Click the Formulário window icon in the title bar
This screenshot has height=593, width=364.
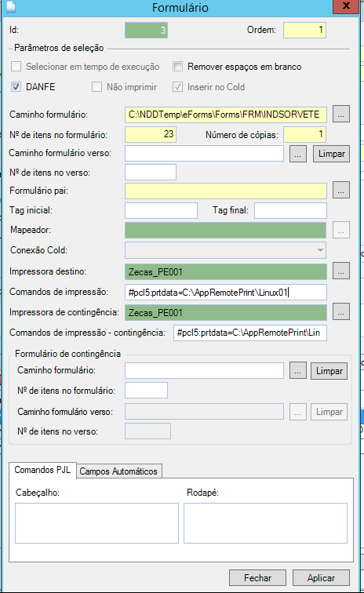click(x=10, y=7)
